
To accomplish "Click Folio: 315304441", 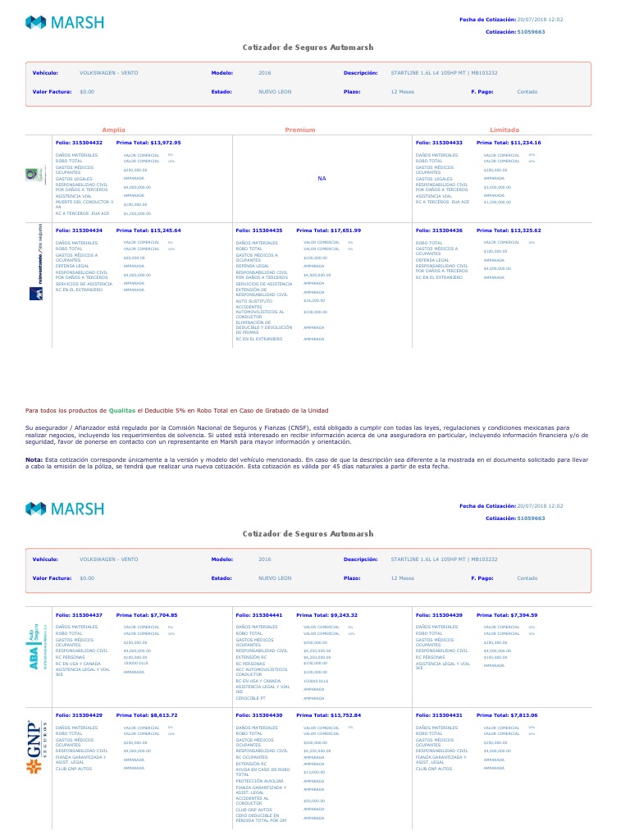I will pyautogui.click(x=259, y=615).
